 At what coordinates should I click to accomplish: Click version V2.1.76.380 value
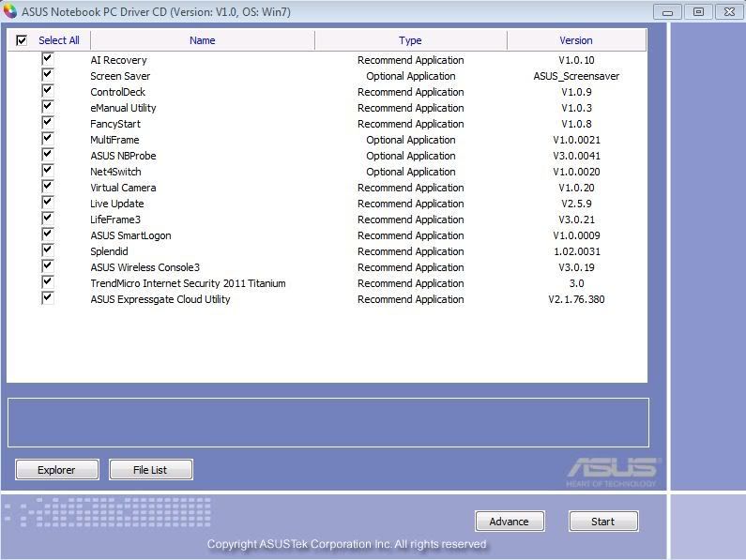pyautogui.click(x=576, y=299)
